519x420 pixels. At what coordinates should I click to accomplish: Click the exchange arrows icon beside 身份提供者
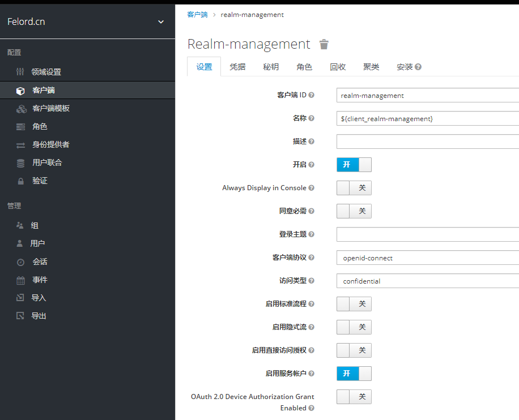point(20,145)
